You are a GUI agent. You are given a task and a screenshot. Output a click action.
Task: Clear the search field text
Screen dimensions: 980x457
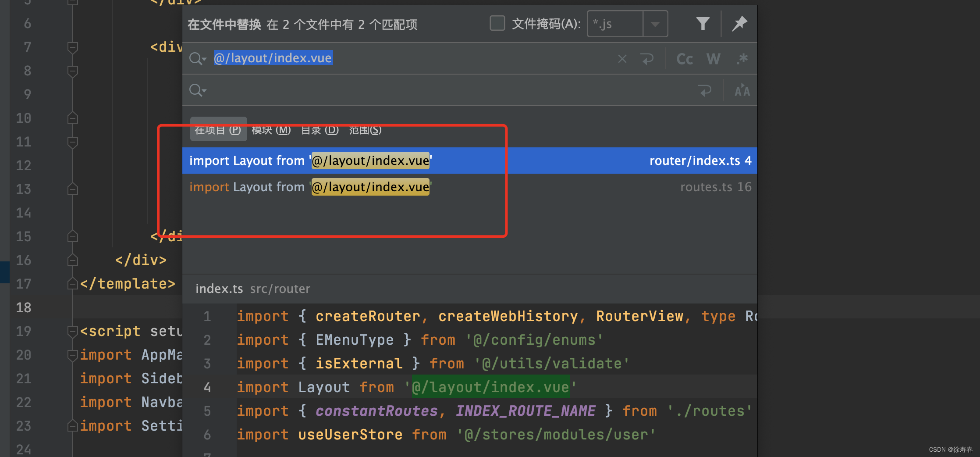point(622,59)
